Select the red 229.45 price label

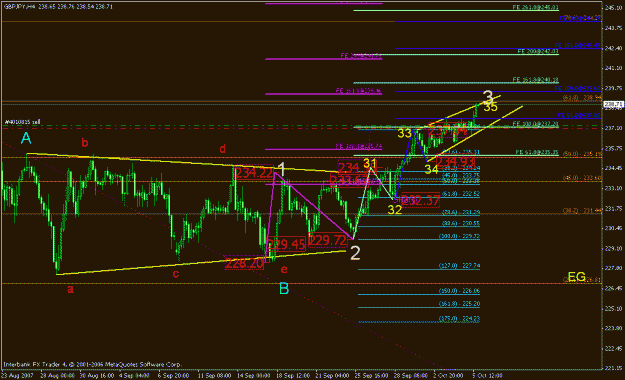click(x=286, y=244)
